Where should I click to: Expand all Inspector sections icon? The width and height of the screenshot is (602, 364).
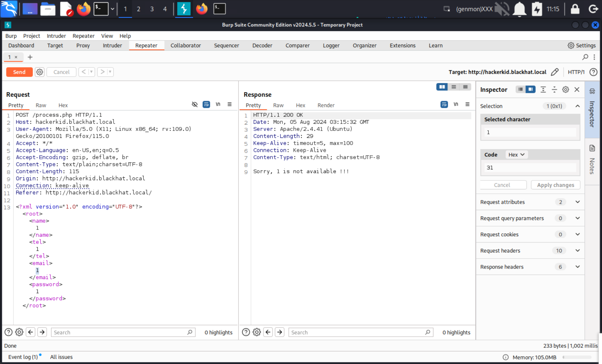coord(543,89)
